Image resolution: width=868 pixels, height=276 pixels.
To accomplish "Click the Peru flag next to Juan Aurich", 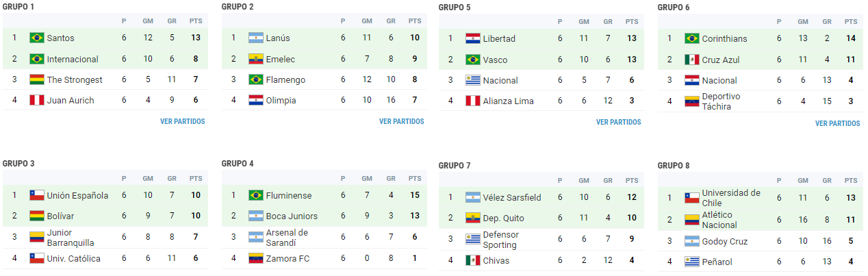I will coord(36,100).
